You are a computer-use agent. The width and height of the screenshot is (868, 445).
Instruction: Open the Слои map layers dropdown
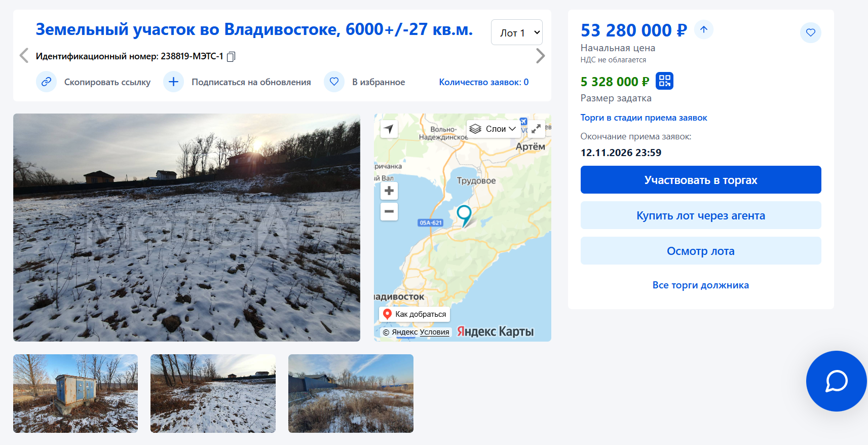[x=493, y=129]
